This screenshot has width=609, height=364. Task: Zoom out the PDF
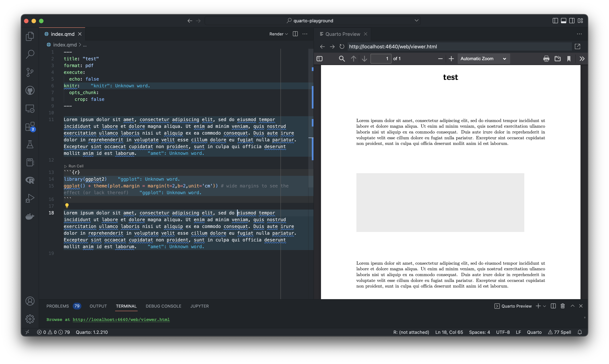[440, 59]
